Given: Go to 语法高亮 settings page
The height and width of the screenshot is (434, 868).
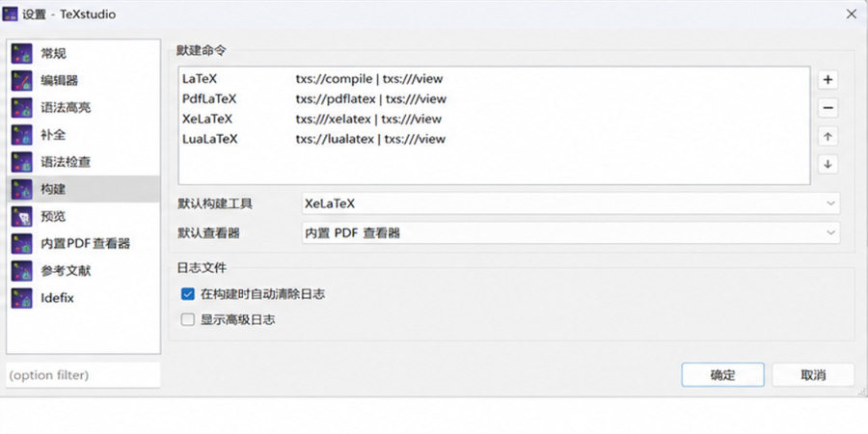Looking at the screenshot, I should click(66, 108).
